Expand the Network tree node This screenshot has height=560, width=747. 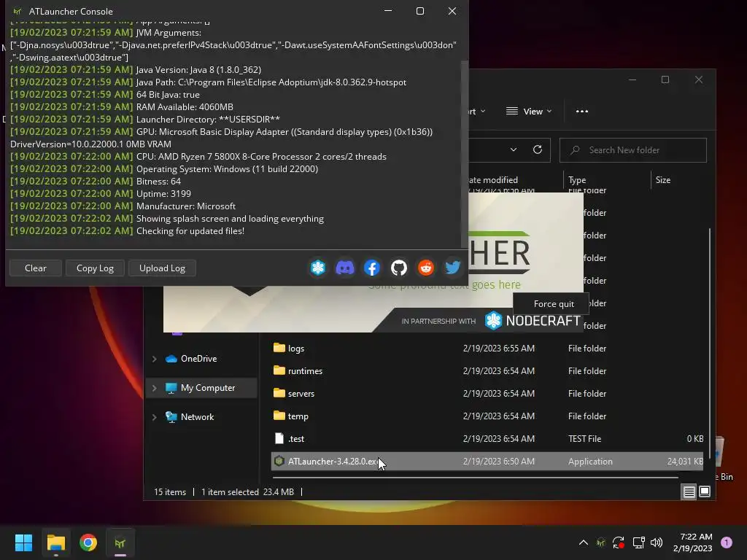pos(155,417)
